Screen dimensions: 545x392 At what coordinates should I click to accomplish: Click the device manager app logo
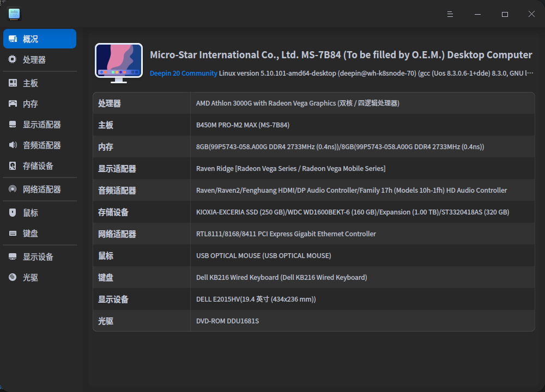pos(14,14)
